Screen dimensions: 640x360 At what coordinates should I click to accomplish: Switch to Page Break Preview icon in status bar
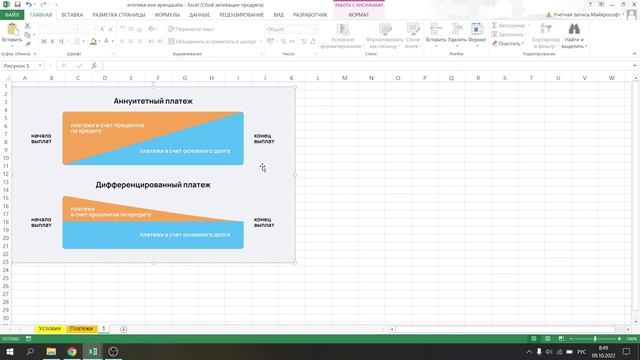tap(561, 339)
